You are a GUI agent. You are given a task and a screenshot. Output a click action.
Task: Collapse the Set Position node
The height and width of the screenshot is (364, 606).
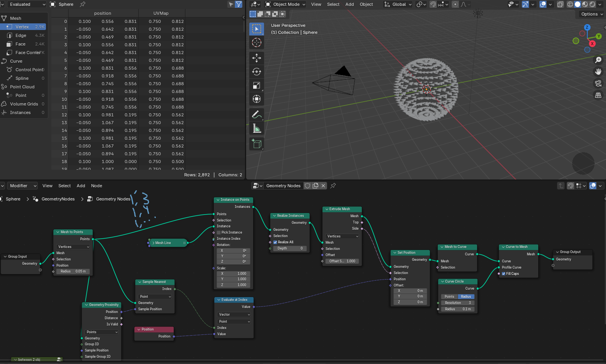pyautogui.click(x=395, y=253)
